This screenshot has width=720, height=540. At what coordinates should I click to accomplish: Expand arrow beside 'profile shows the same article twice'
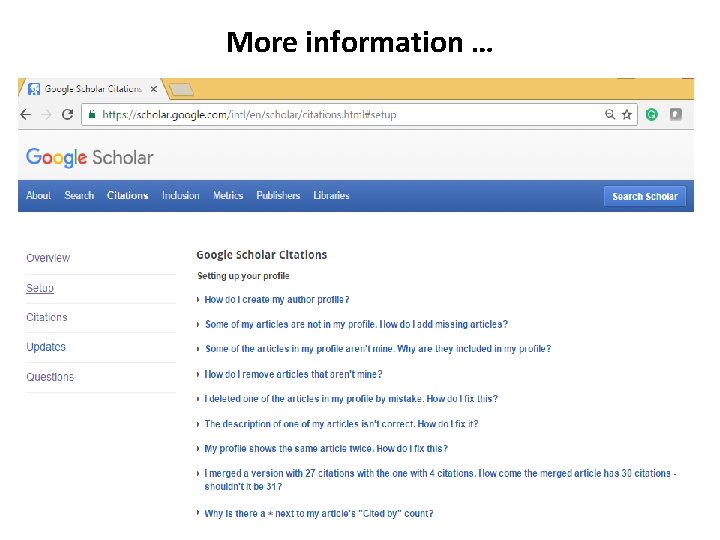[198, 449]
